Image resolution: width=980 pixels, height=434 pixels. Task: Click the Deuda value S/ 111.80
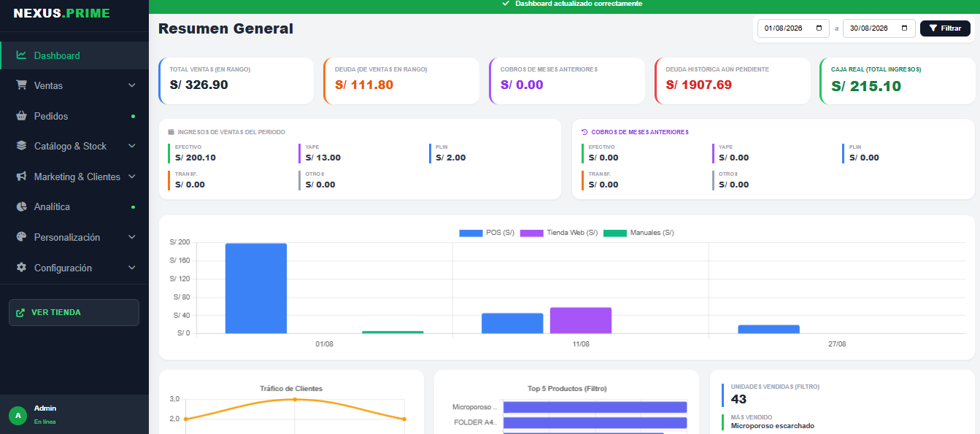click(364, 85)
